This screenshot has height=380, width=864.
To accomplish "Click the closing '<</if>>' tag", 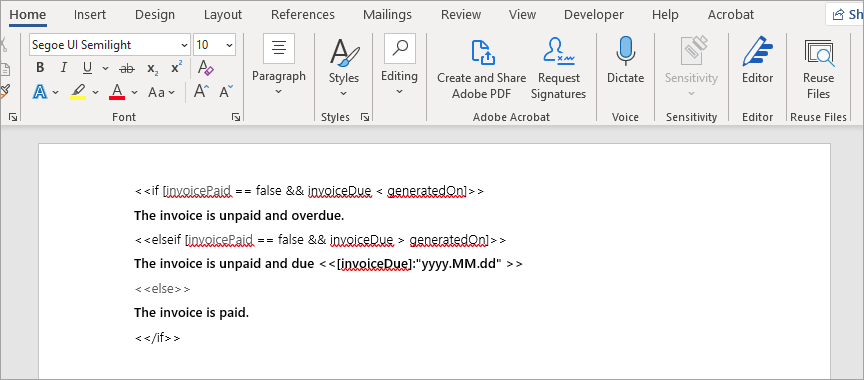I will [158, 338].
